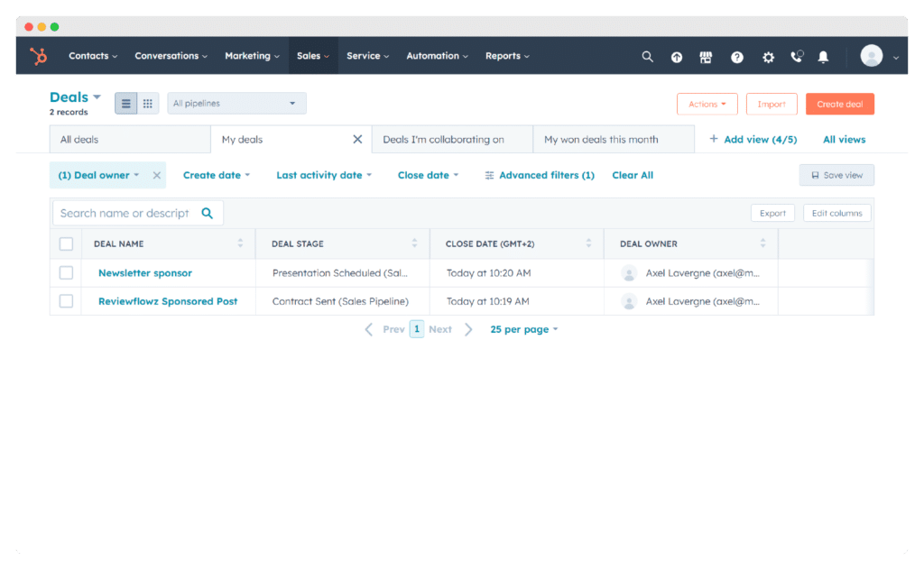Select all deals using header checkbox
Image resolution: width=924 pixels, height=570 pixels.
tap(66, 244)
